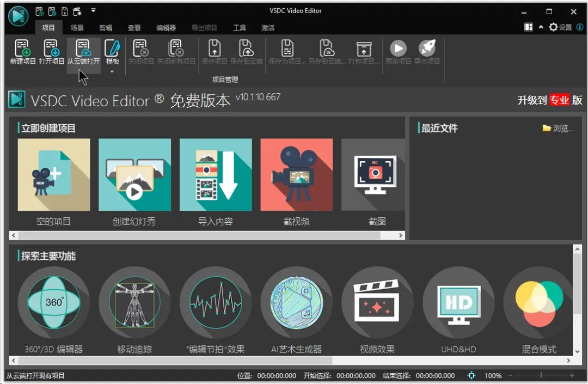Open the quick access toolbar dropdown arrow

[x=93, y=10]
